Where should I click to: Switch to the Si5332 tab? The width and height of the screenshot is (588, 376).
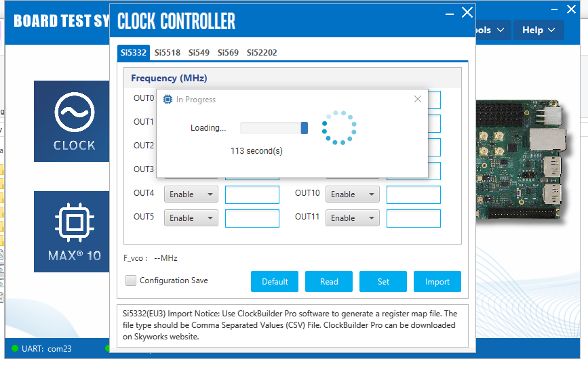click(x=134, y=52)
